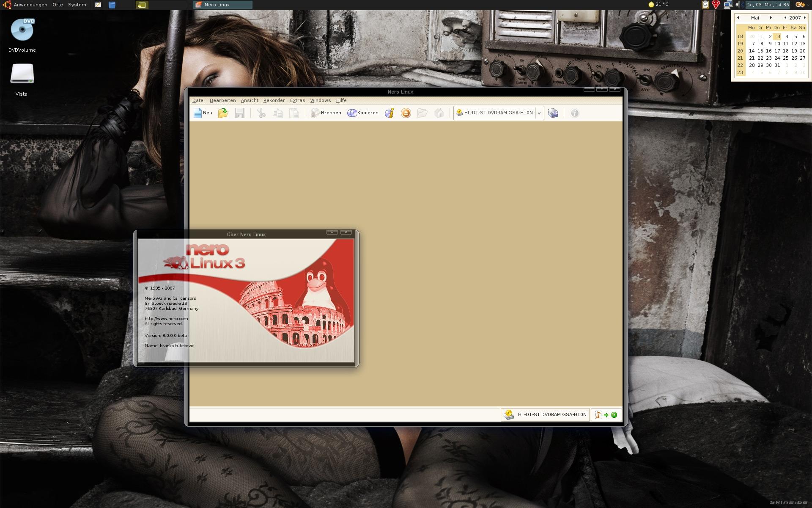The image size is (812, 508).
Task: Select day 13 in the calendar
Action: tap(802, 44)
